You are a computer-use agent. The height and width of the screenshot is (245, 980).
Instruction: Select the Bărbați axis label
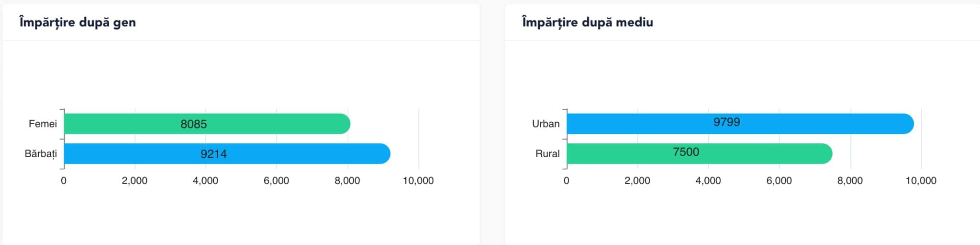pyautogui.click(x=41, y=154)
